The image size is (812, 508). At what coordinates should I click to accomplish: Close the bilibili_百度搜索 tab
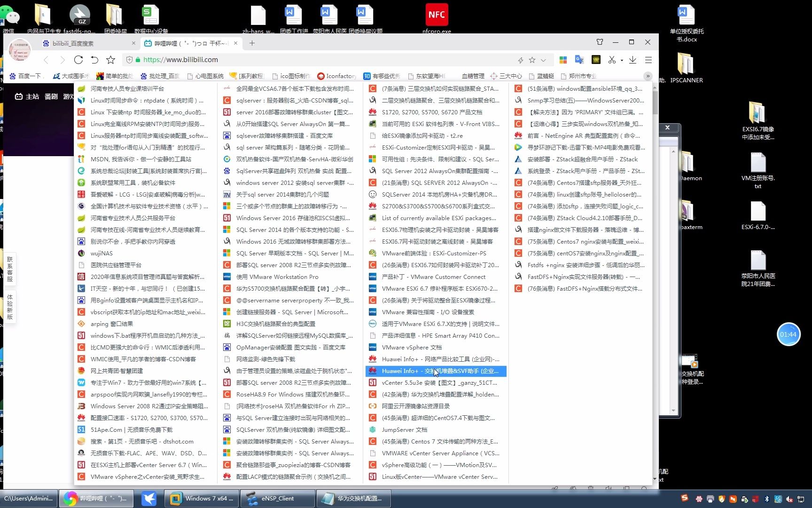133,43
